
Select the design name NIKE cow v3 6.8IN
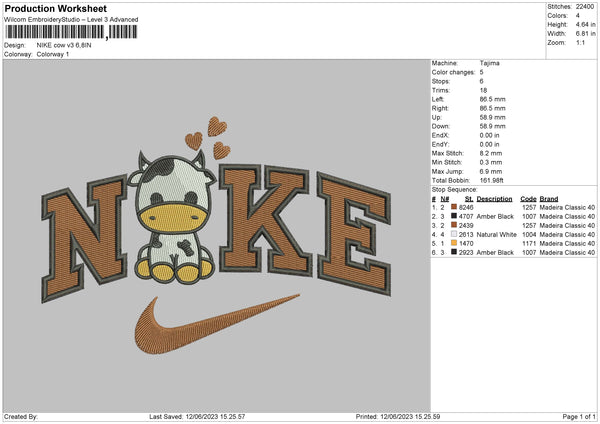click(64, 45)
